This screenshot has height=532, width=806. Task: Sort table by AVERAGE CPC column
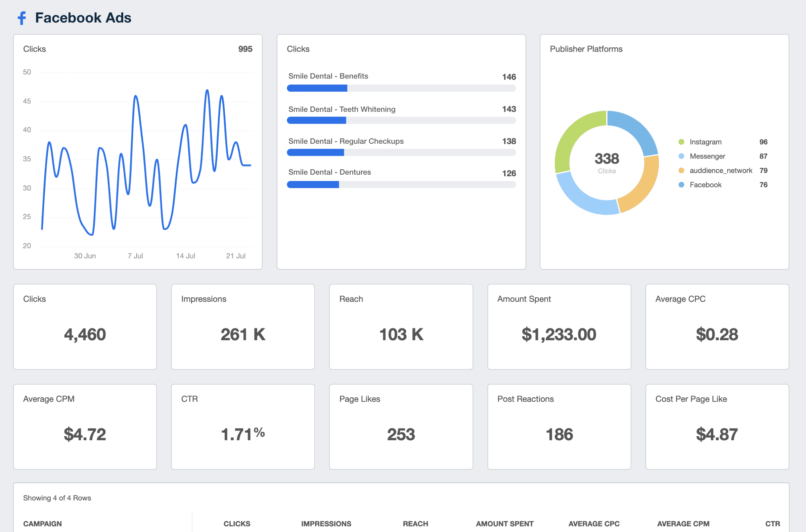(594, 524)
